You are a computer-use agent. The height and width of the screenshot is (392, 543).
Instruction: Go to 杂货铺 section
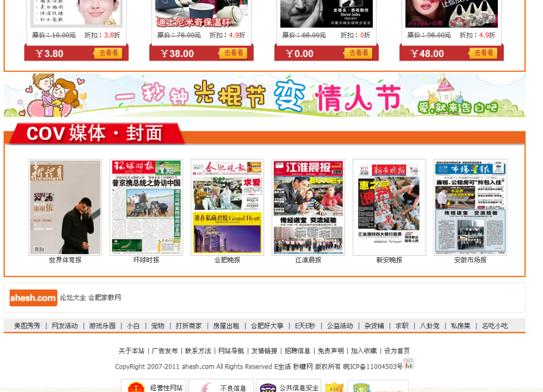[374, 326]
